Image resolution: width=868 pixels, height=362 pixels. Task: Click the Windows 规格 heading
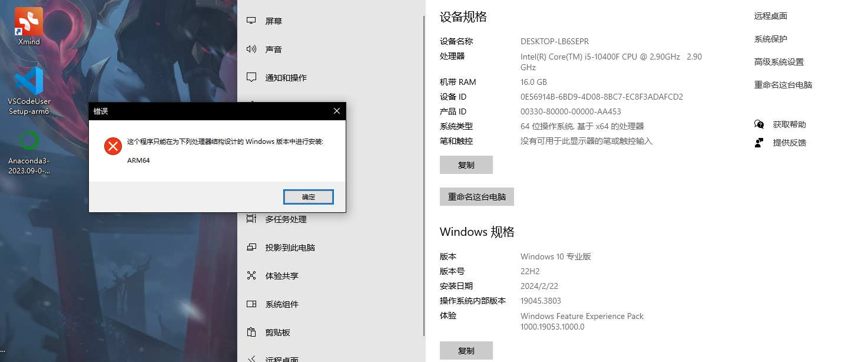[x=477, y=232]
